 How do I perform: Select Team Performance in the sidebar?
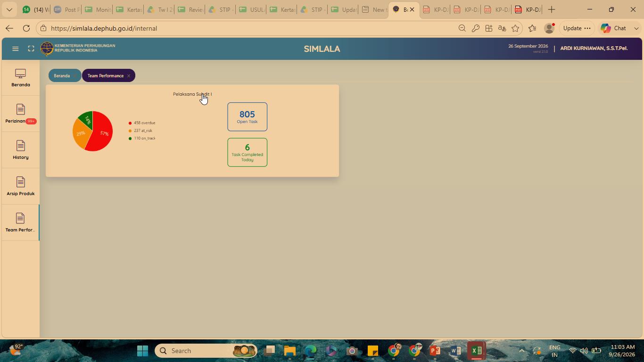coord(21,223)
